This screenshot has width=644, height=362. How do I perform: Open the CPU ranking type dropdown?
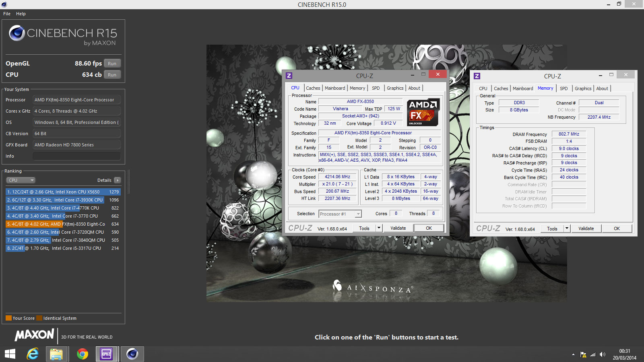click(x=21, y=180)
